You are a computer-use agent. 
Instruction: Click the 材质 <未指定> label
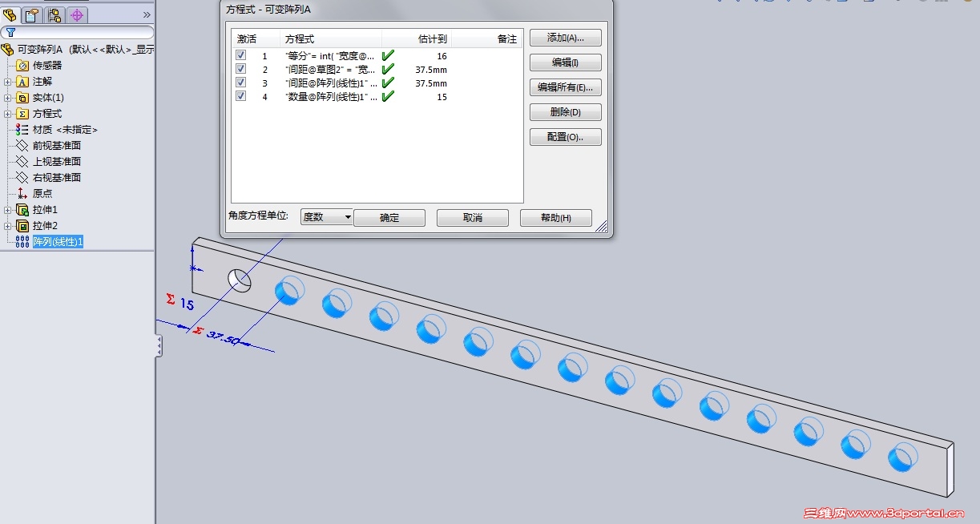click(65, 130)
